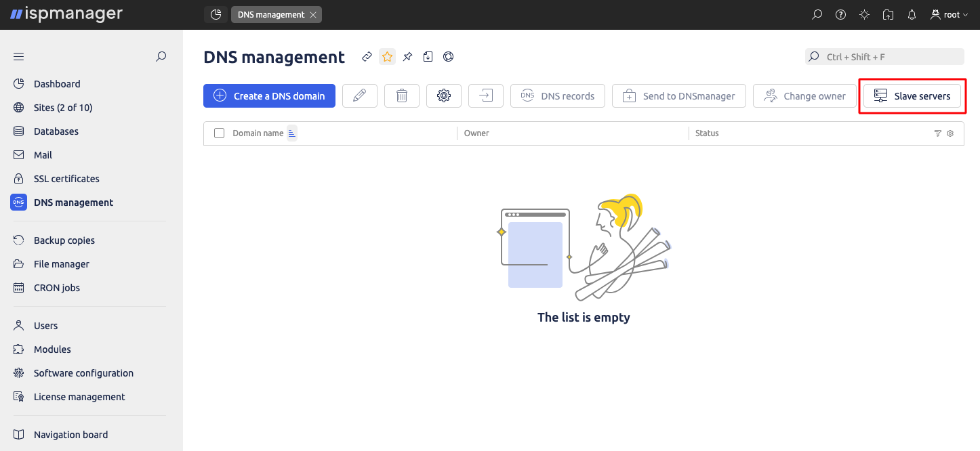
Task: Open Mail section
Action: tap(43, 155)
